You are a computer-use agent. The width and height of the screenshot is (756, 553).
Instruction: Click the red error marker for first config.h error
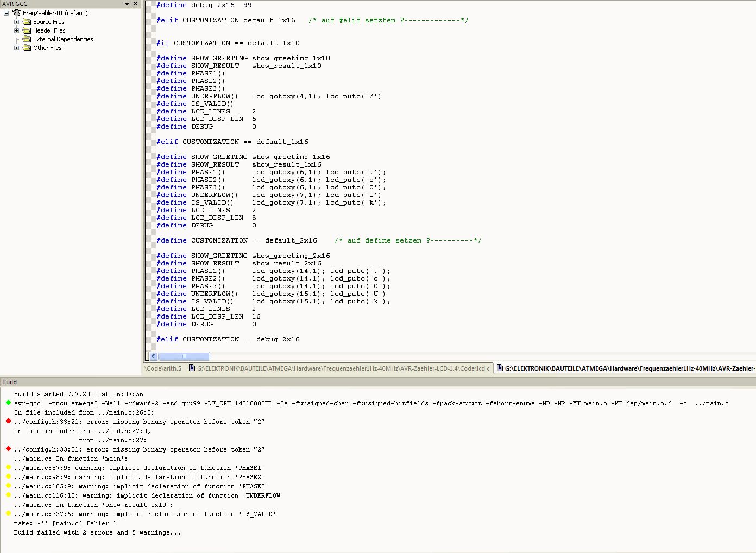pyautogui.click(x=8, y=421)
